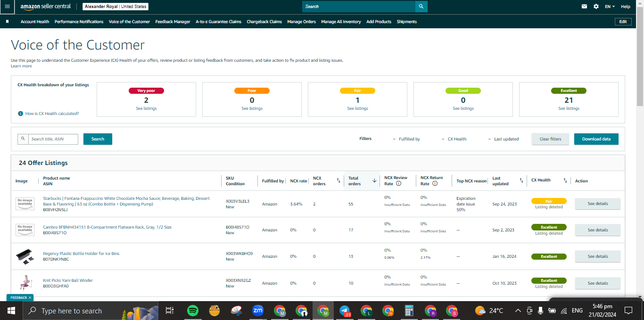The width and height of the screenshot is (644, 320).
Task: Open the Last updated filter dropdown
Action: [x=503, y=139]
